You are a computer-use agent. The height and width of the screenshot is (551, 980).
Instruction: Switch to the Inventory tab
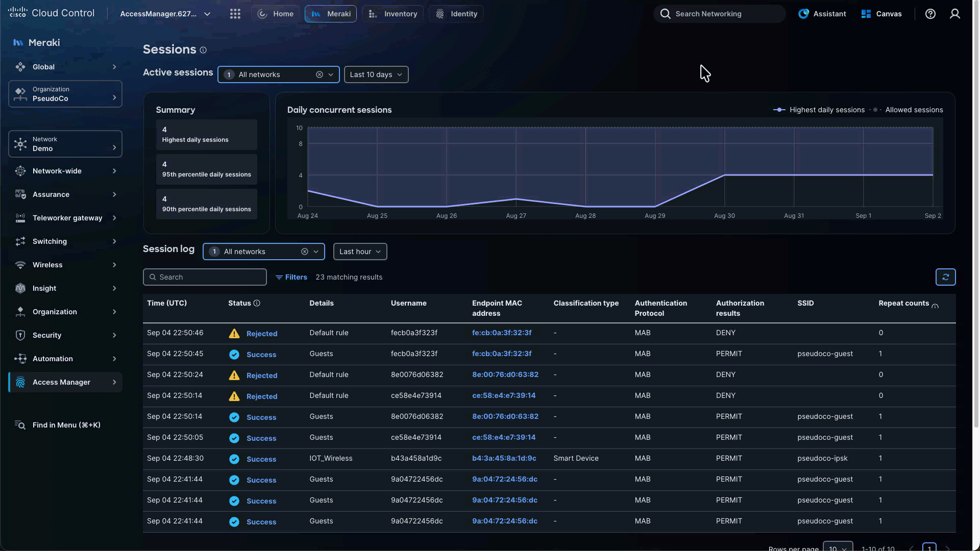(x=393, y=14)
